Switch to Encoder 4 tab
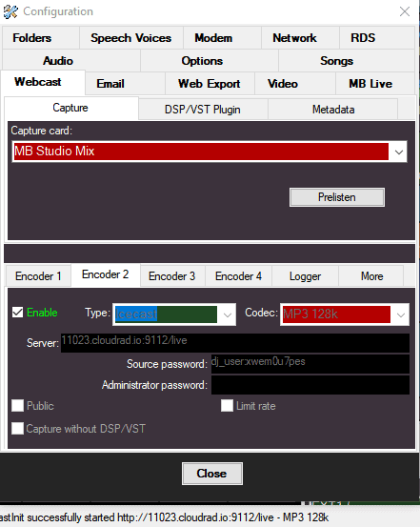 238,276
